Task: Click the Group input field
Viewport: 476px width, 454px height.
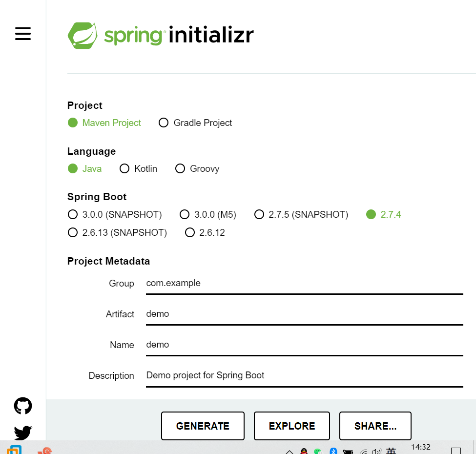Action: (305, 284)
